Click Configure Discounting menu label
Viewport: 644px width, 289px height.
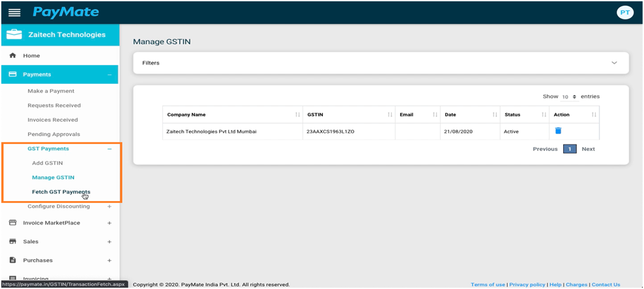(x=59, y=206)
